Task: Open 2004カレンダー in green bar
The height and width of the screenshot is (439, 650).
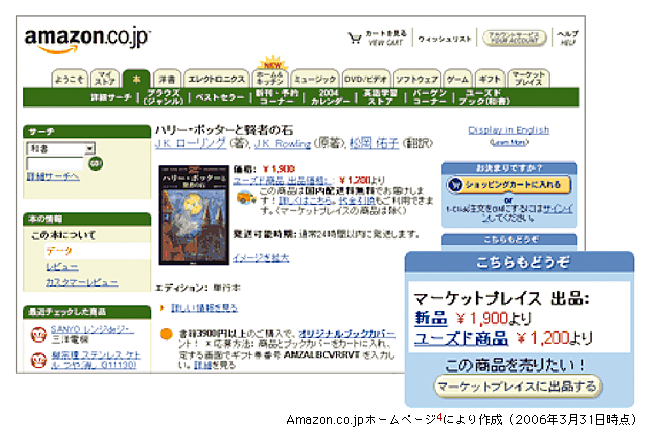Action: click(330, 97)
